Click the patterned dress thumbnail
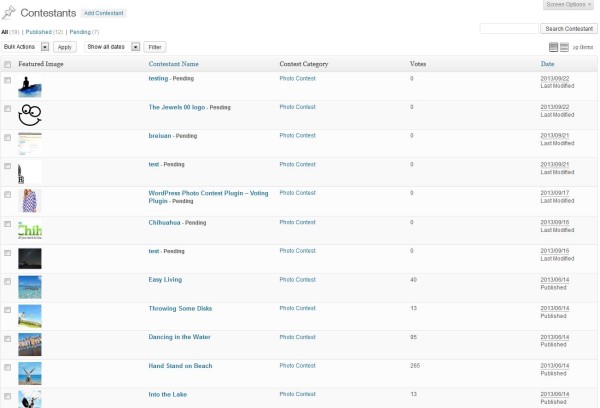Screen dimensions: 600x408 pos(30,201)
